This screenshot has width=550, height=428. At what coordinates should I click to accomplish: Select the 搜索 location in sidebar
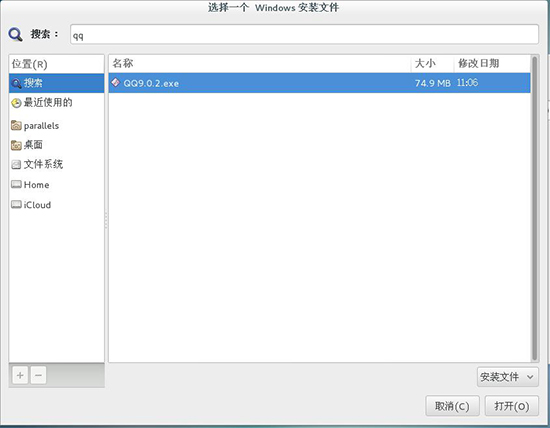coord(56,83)
